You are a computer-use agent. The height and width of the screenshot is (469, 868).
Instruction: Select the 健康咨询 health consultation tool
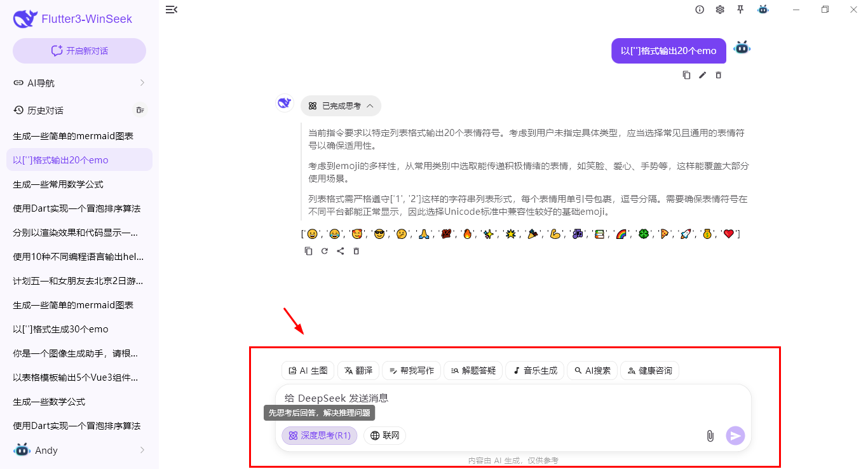pos(649,370)
